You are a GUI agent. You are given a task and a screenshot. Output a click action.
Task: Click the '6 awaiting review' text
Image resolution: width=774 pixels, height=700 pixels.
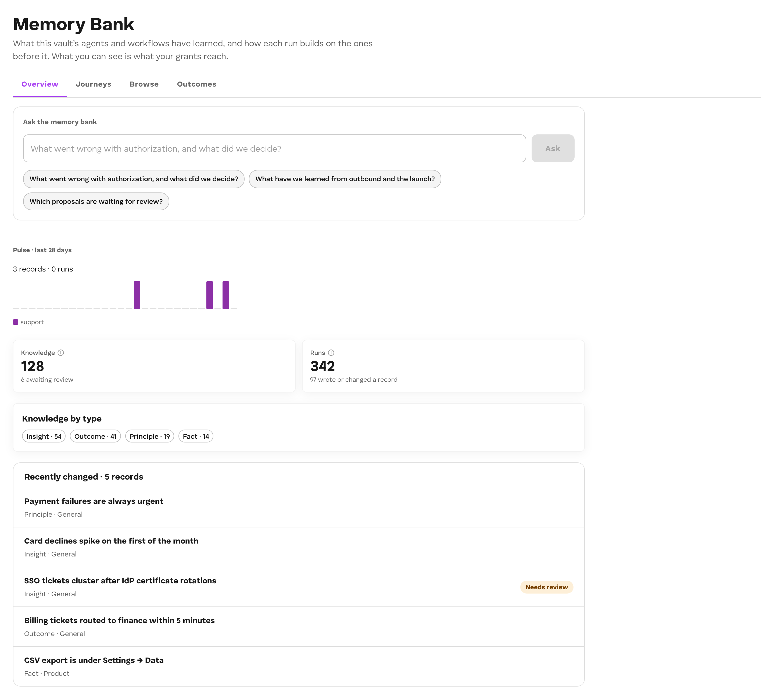(x=47, y=379)
